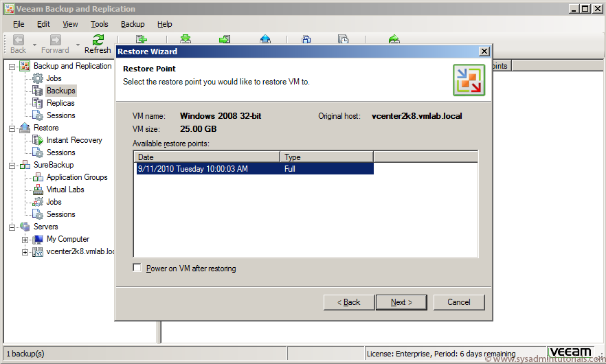The height and width of the screenshot is (364, 606).
Task: Click the Forward arrow toolbar icon
Action: coord(55,40)
